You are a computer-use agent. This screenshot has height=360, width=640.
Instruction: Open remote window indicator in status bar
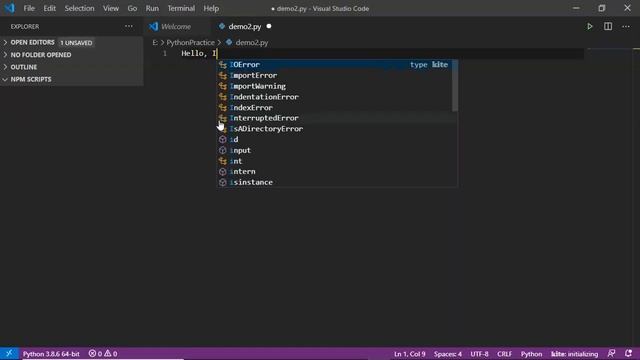coord(9,353)
